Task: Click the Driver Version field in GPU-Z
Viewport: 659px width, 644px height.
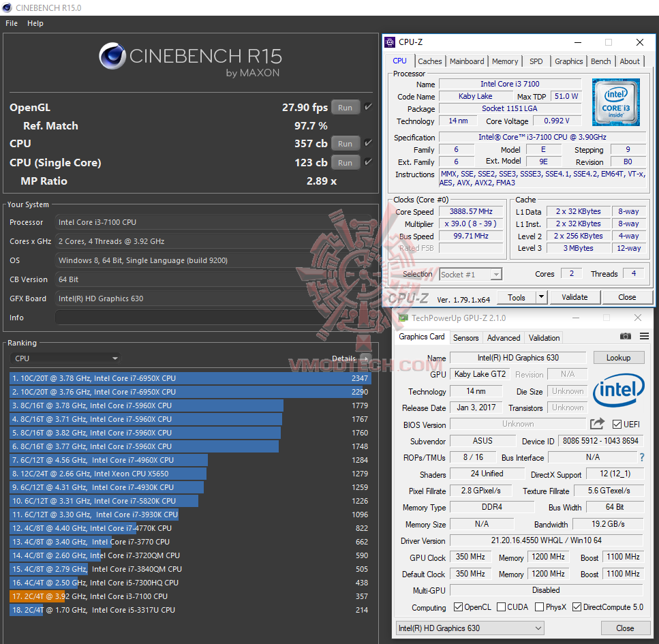Action: 547,540
